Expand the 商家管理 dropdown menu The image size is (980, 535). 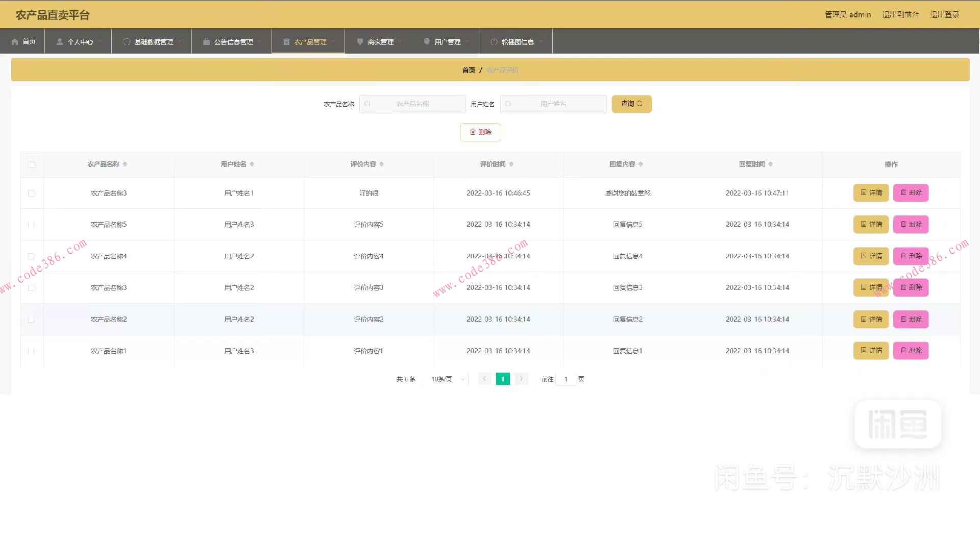pos(380,42)
